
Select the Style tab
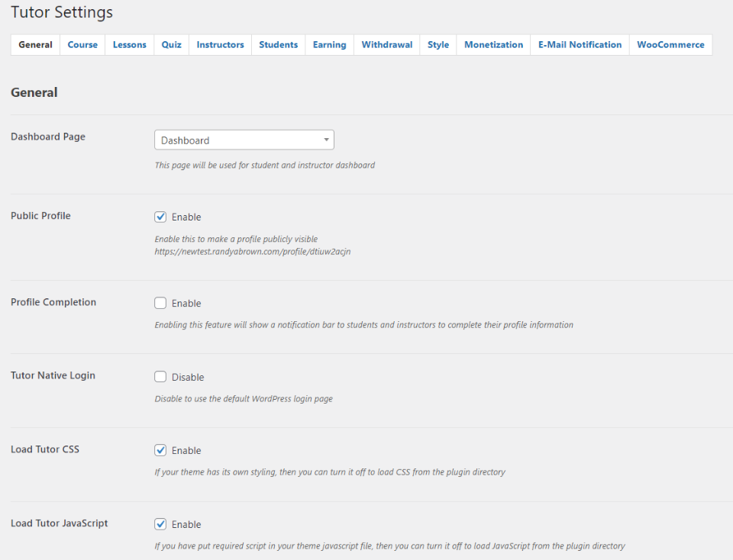(x=438, y=45)
